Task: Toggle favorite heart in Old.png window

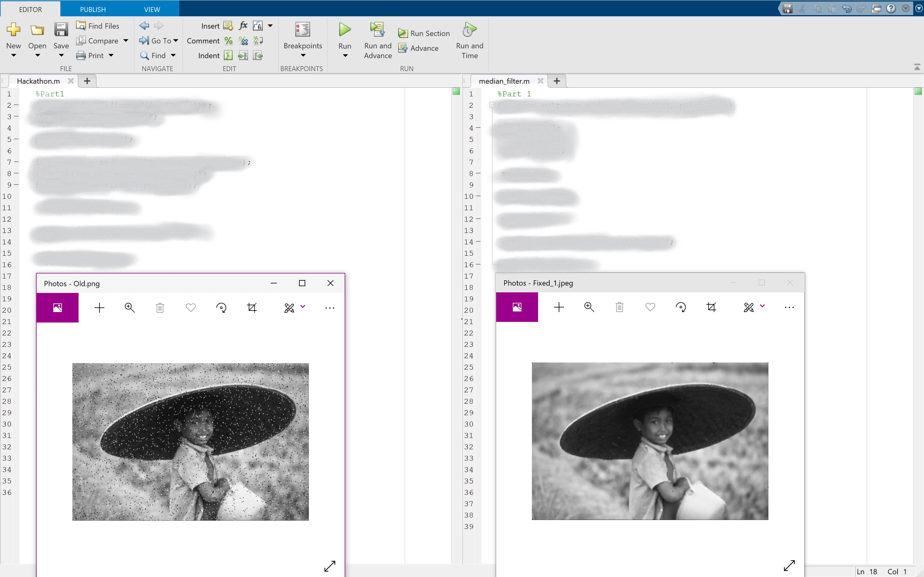Action: [x=191, y=308]
